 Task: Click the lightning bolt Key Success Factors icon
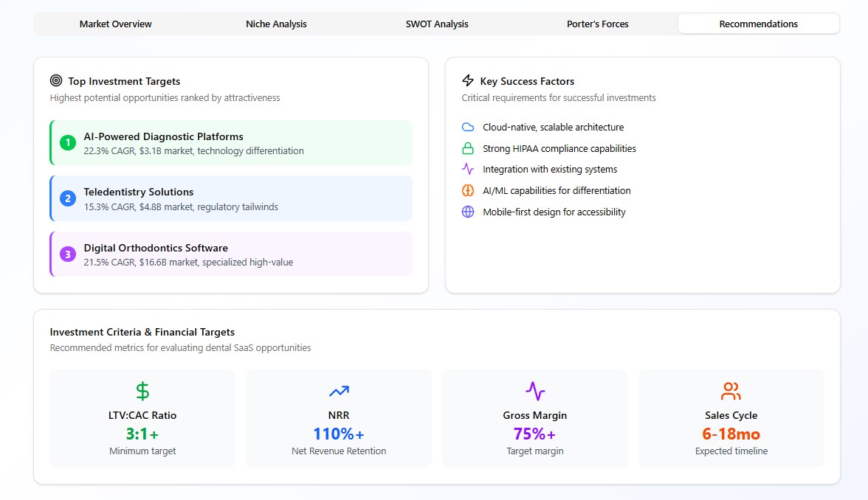click(468, 81)
